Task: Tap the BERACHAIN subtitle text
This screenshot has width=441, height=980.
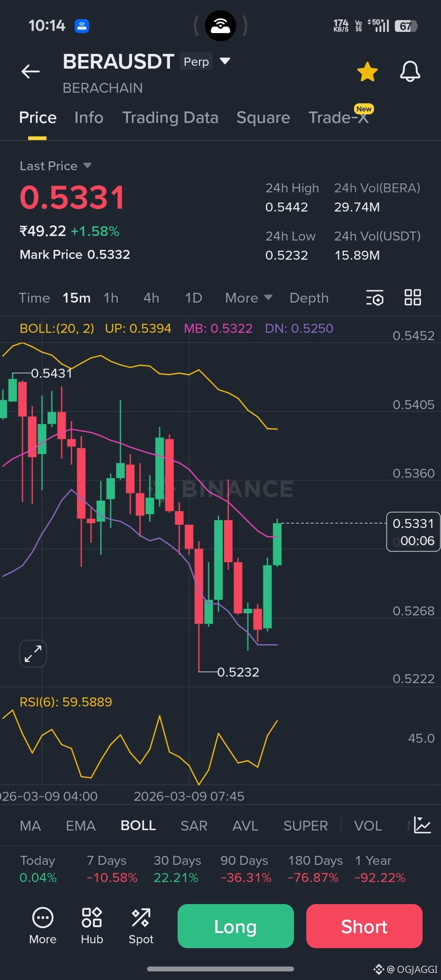Action: click(102, 88)
